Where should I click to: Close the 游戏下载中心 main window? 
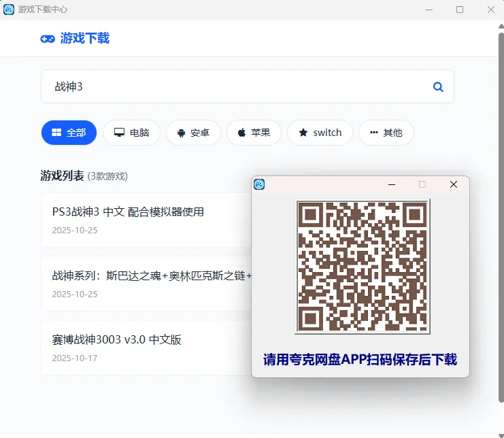pyautogui.click(x=491, y=10)
